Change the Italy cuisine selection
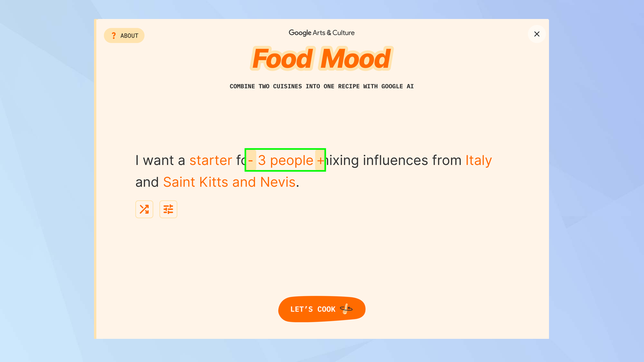This screenshot has width=644, height=362. 478,160
